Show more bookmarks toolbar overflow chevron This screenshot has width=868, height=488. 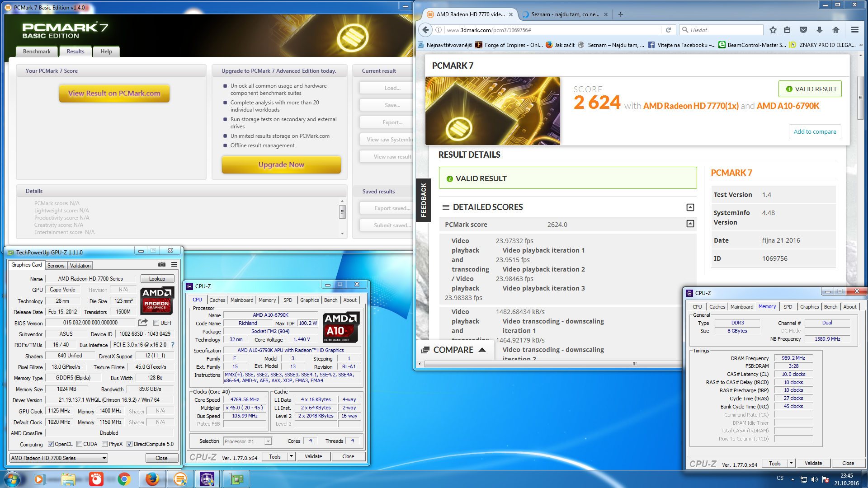click(x=861, y=45)
